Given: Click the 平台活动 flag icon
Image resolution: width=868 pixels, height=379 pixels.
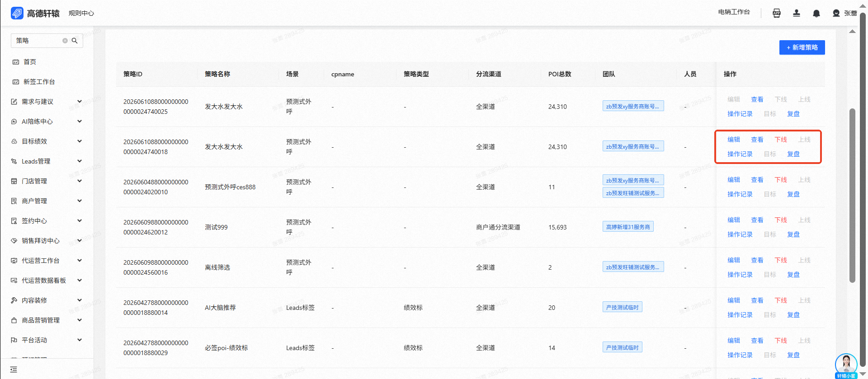Looking at the screenshot, I should coord(14,340).
